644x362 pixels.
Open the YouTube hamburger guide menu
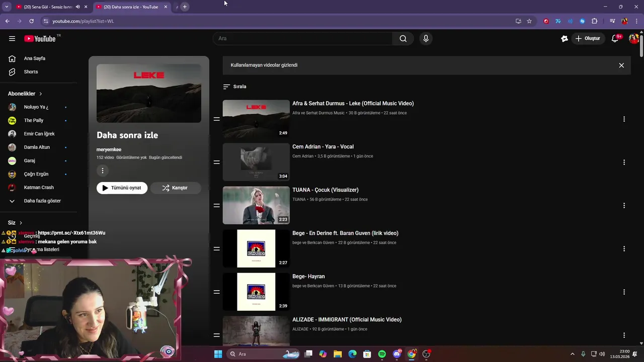[x=12, y=39]
